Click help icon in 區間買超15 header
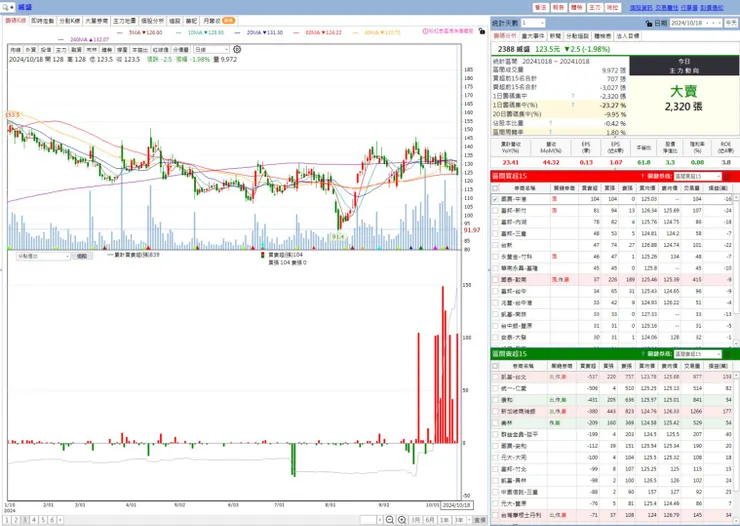The width and height of the screenshot is (740, 526). [x=642, y=176]
